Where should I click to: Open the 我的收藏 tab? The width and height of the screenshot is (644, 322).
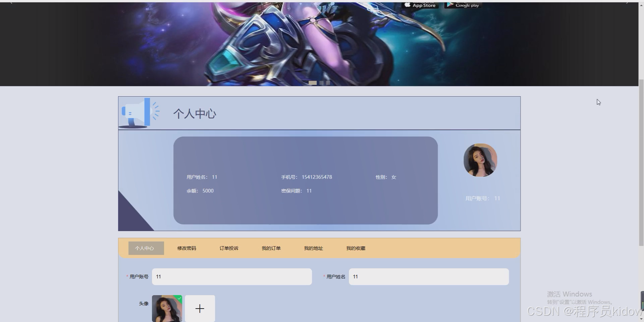tap(356, 248)
